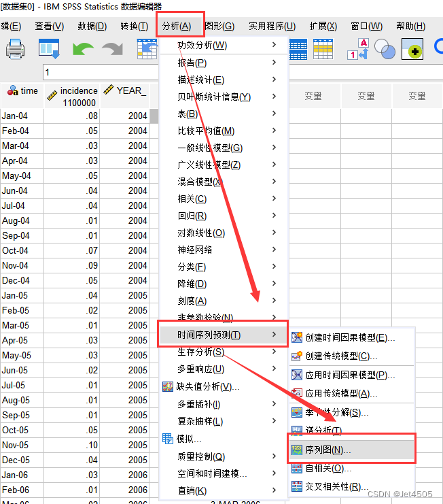Image resolution: width=443 pixels, height=504 pixels.
Task: Click the cell value input field showing 1
Action: [x=101, y=72]
